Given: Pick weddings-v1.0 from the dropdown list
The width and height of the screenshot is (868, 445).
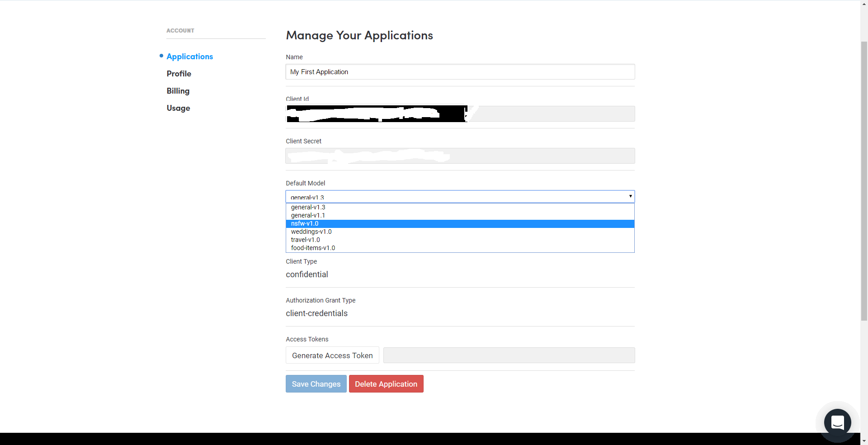Looking at the screenshot, I should [311, 232].
